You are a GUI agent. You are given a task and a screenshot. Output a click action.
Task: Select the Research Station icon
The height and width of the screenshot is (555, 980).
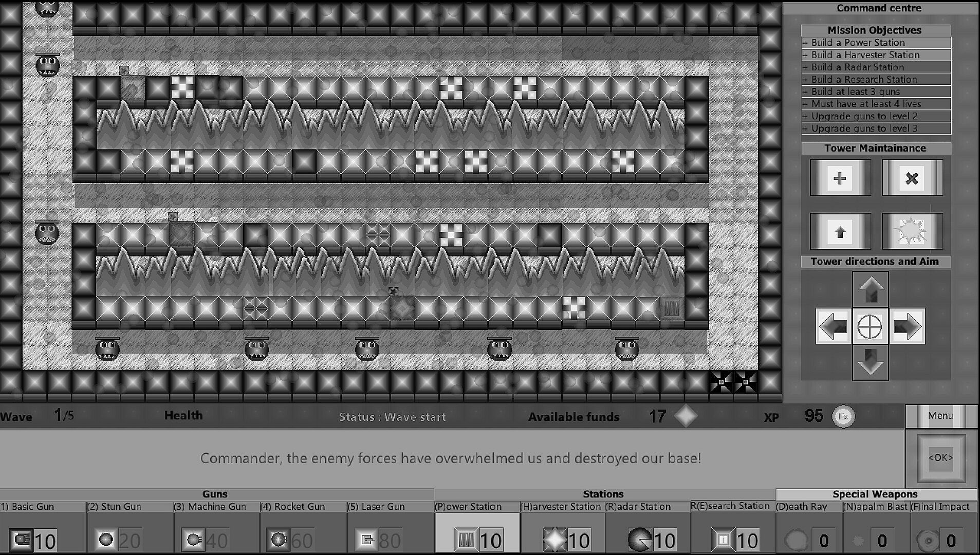[x=723, y=540]
